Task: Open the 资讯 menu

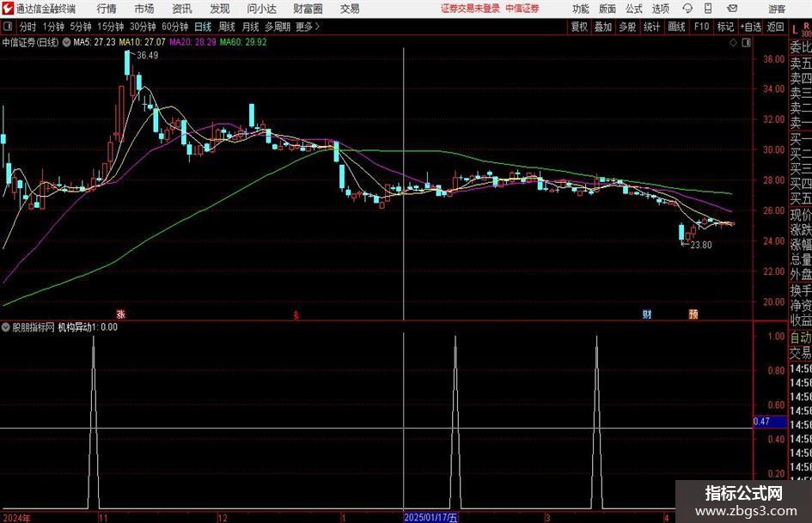Action: coord(182,9)
